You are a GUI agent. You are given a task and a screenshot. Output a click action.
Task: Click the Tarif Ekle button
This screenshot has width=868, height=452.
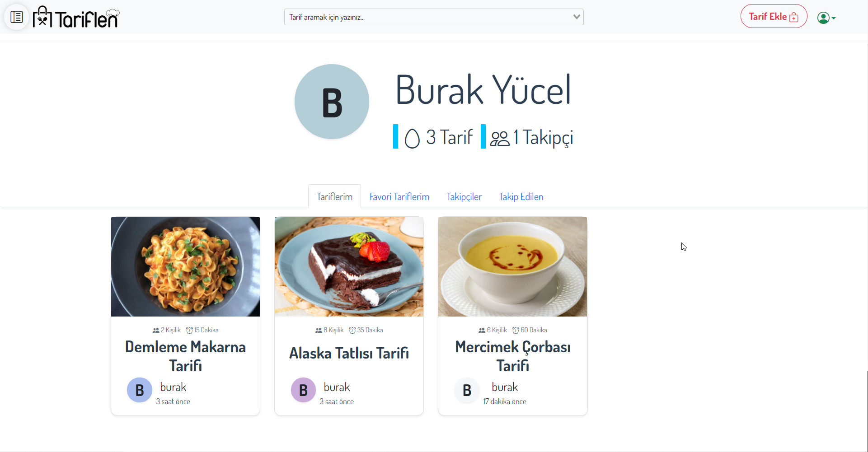[x=774, y=17]
